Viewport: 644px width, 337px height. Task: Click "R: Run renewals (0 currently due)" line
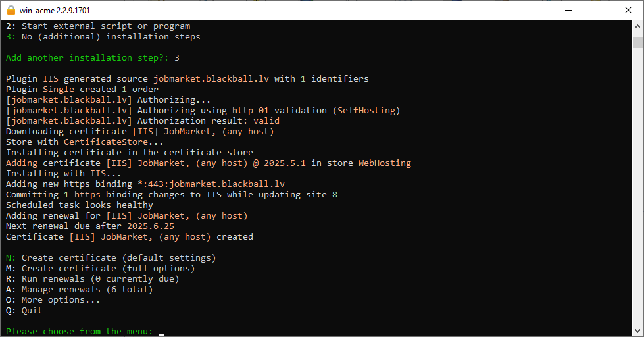coord(92,279)
